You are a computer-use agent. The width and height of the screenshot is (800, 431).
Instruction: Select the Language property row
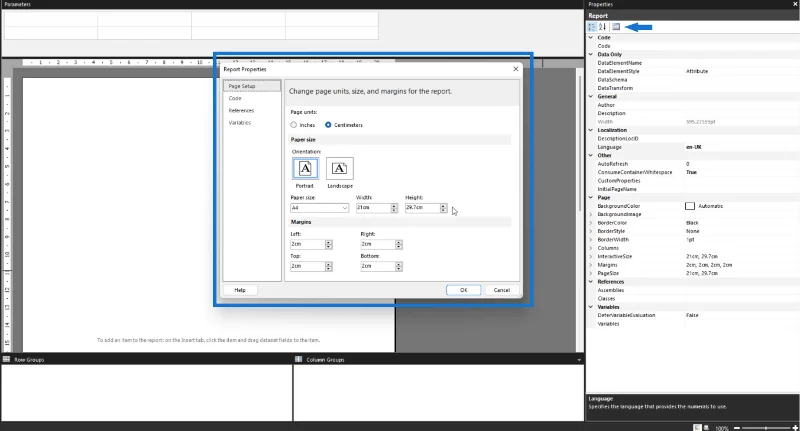pos(693,147)
